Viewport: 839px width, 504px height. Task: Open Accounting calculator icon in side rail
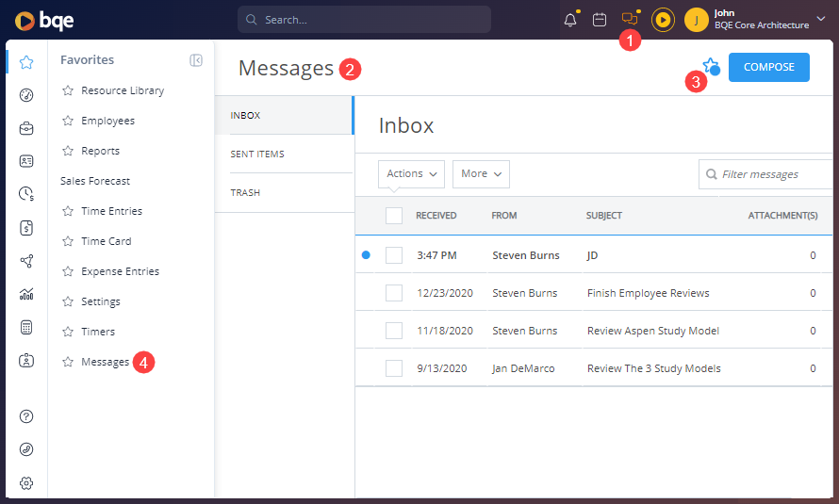[26, 327]
